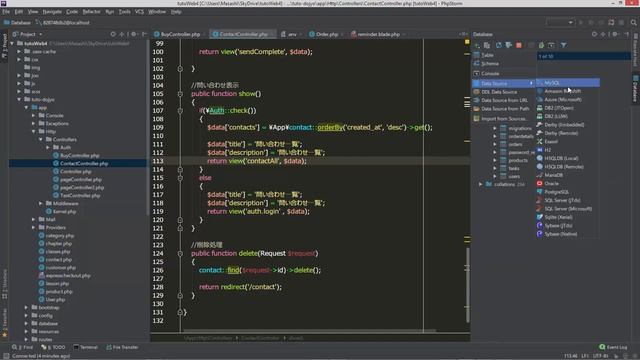Collapse the app folder in project tree

point(27,108)
